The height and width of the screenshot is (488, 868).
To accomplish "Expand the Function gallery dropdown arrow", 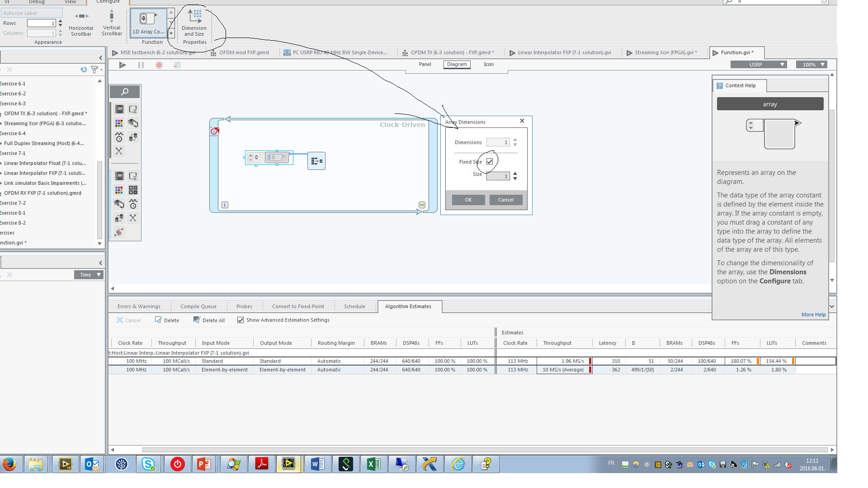I will pyautogui.click(x=171, y=33).
